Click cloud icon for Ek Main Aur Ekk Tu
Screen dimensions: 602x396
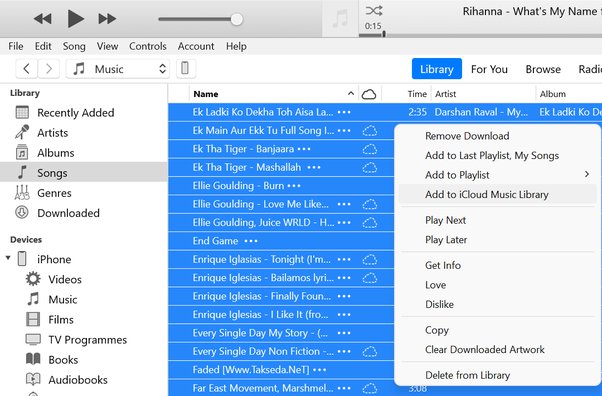(x=370, y=131)
